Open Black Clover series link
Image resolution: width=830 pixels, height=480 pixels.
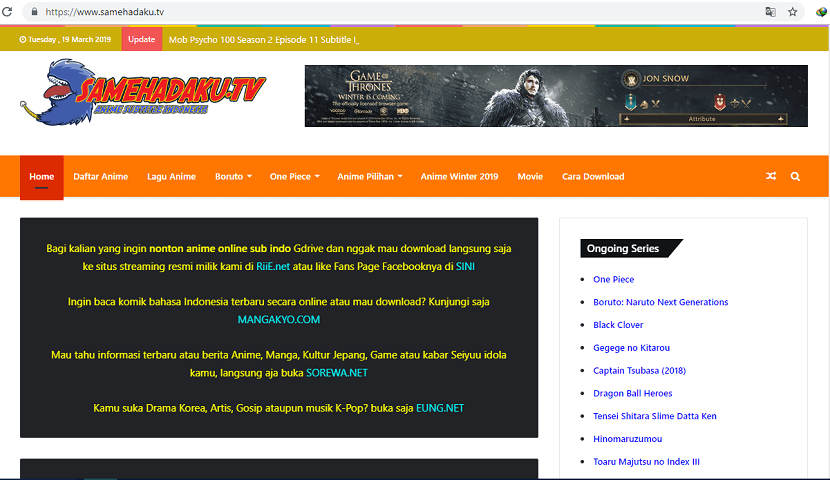coord(618,325)
